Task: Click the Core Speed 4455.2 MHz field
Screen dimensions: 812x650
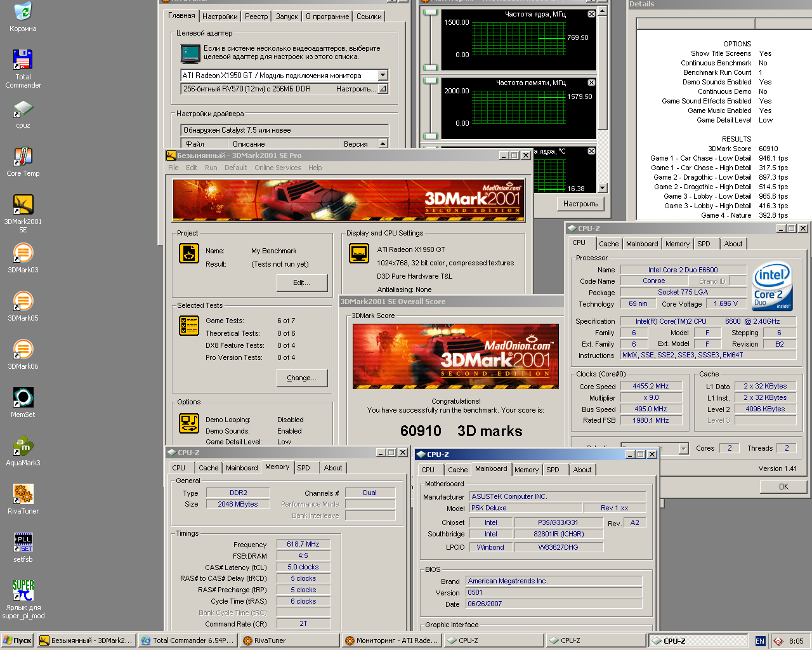Action: click(651, 386)
